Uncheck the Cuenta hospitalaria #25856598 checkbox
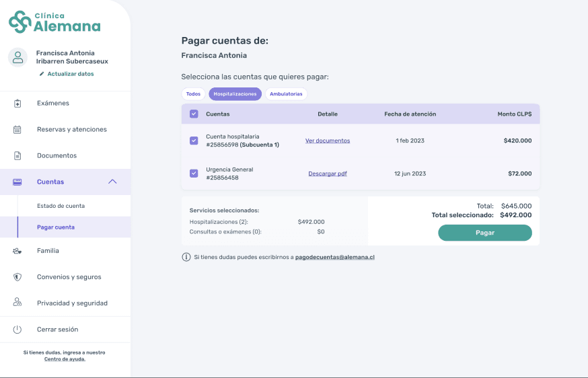This screenshot has height=378, width=588. pos(194,141)
